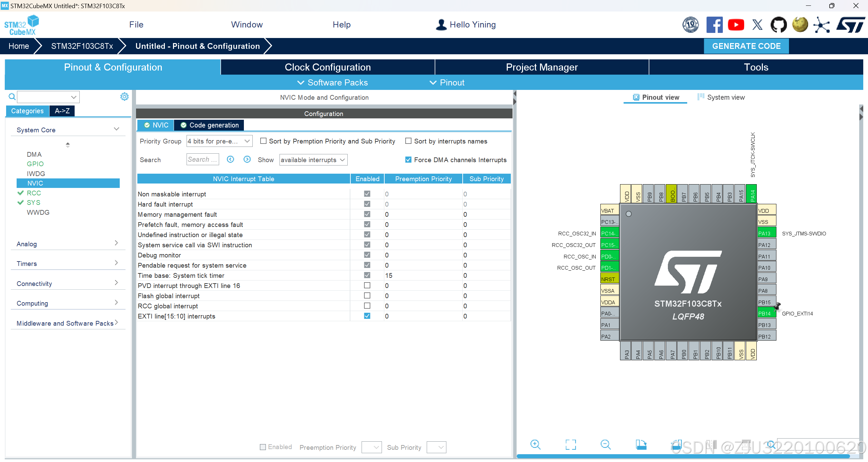Open the Priority Group dropdown
The image size is (868, 462).
pos(219,141)
